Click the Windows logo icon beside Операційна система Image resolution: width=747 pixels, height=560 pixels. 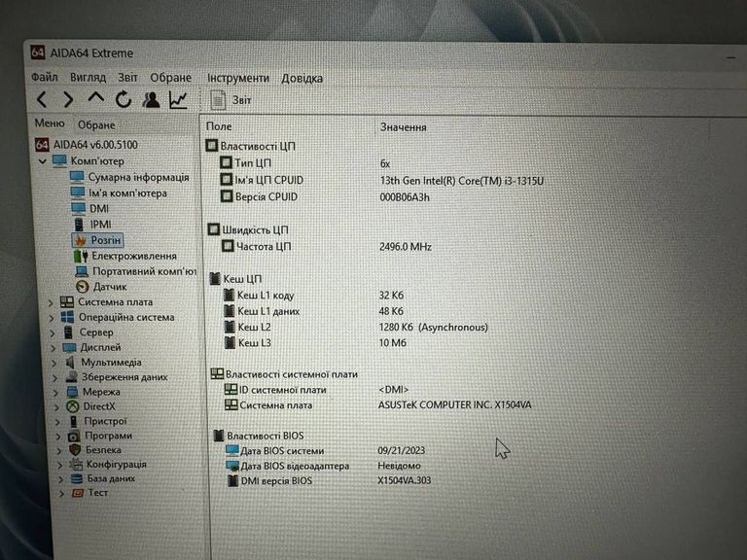68,317
